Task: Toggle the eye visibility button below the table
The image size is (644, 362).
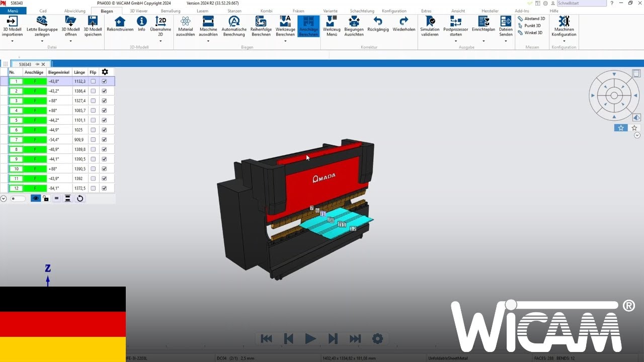Action: click(35, 199)
